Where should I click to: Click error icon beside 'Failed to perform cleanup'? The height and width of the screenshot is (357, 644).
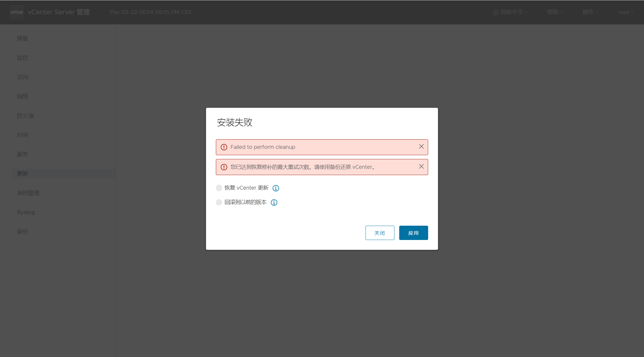pyautogui.click(x=224, y=147)
